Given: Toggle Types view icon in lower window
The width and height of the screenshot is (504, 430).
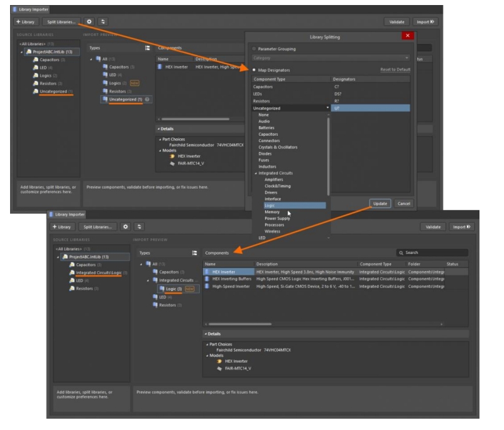Looking at the screenshot, I should click(194, 253).
